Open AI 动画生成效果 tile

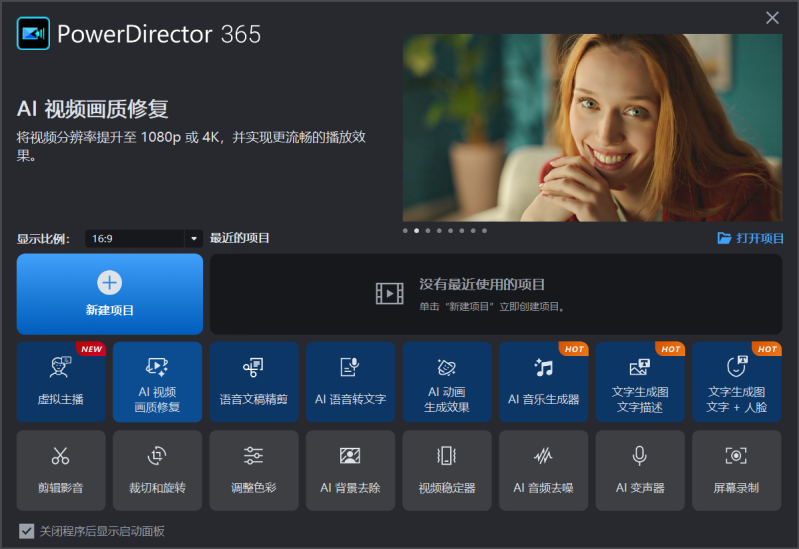pos(447,382)
